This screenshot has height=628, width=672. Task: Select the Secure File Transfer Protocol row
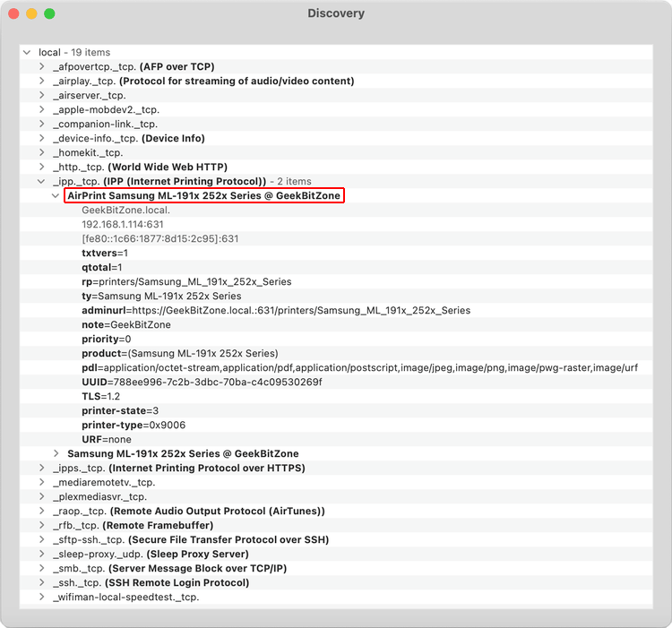click(x=336, y=539)
